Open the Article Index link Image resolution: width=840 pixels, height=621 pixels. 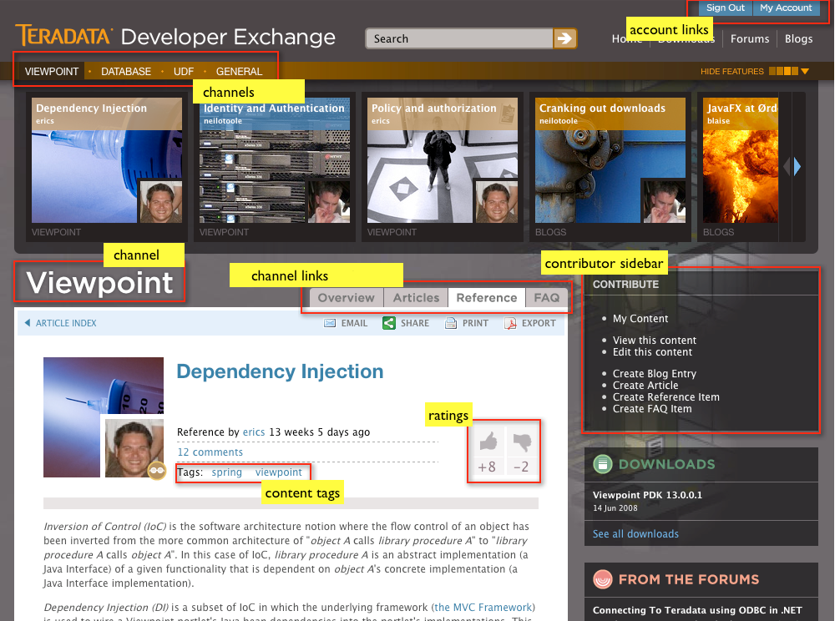[x=66, y=323]
